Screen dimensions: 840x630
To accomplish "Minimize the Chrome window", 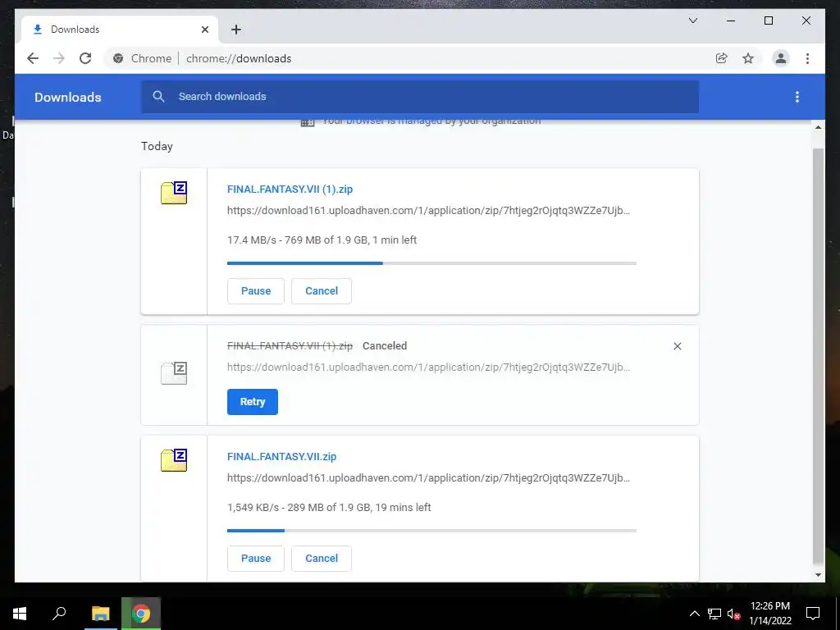I will click(x=731, y=21).
